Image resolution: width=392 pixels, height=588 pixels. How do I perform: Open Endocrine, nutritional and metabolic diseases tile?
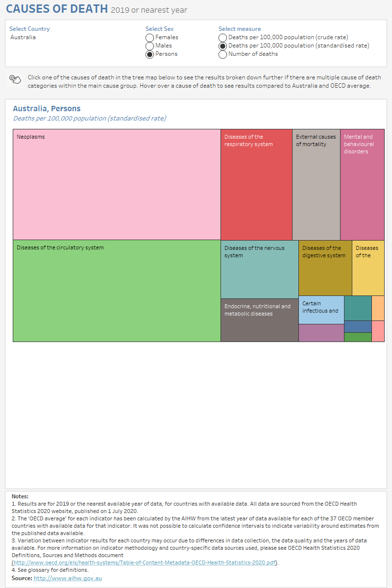[259, 320]
